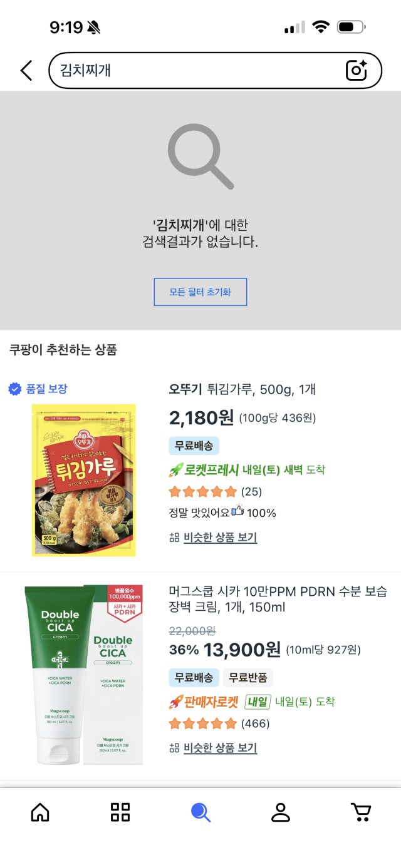Open My Coupang profile icon

pyautogui.click(x=281, y=812)
